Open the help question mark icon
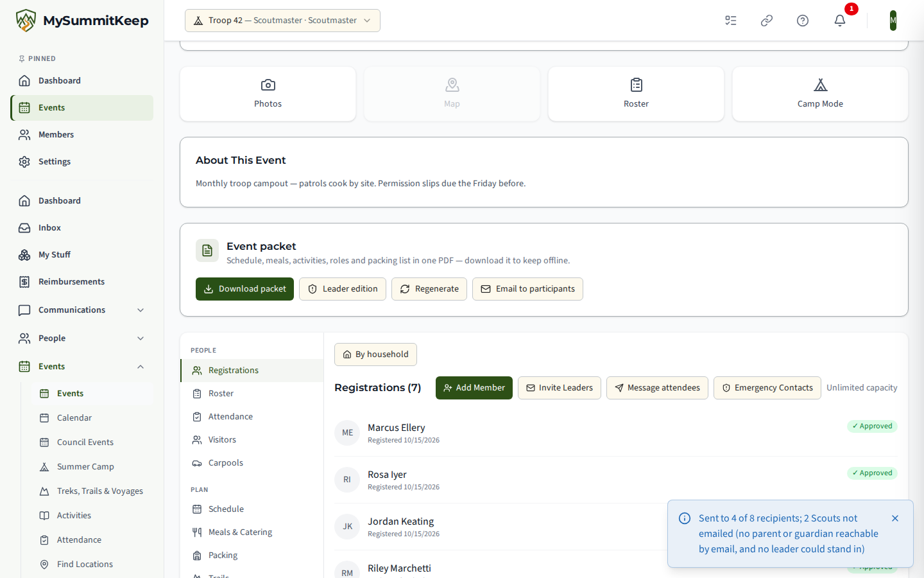 [x=803, y=21]
